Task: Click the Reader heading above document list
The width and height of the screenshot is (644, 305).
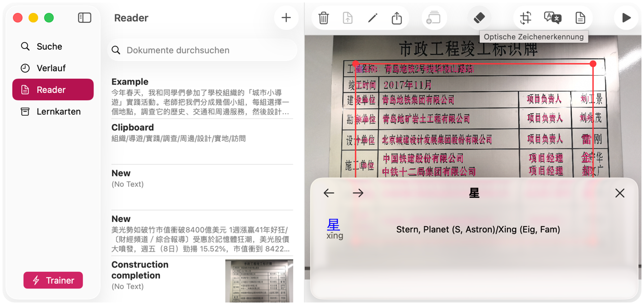Action: (131, 18)
